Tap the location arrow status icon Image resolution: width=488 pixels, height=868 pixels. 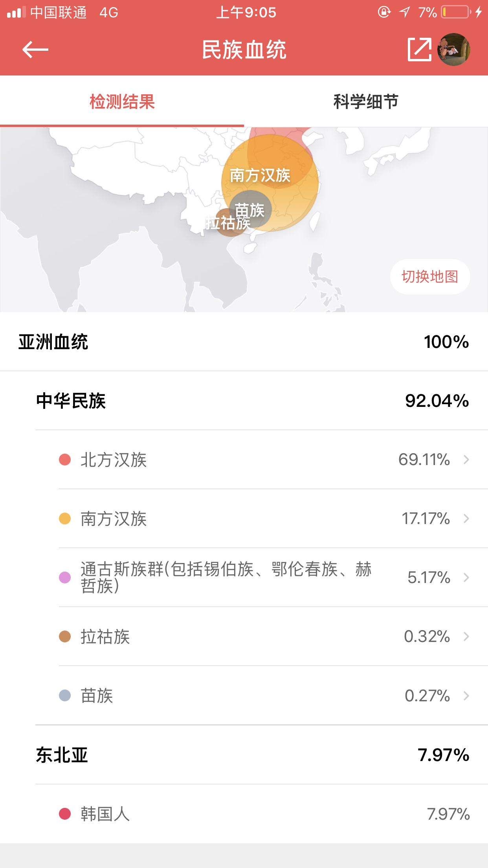click(404, 12)
